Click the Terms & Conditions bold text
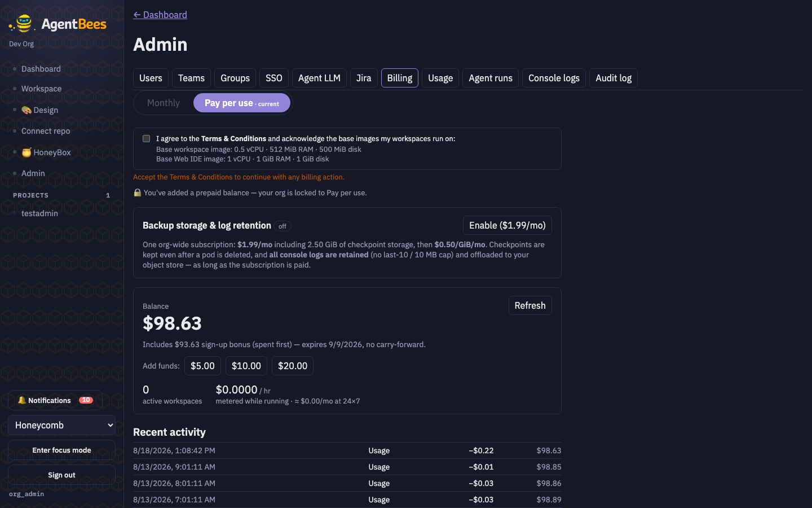Image resolution: width=812 pixels, height=508 pixels. [x=233, y=138]
